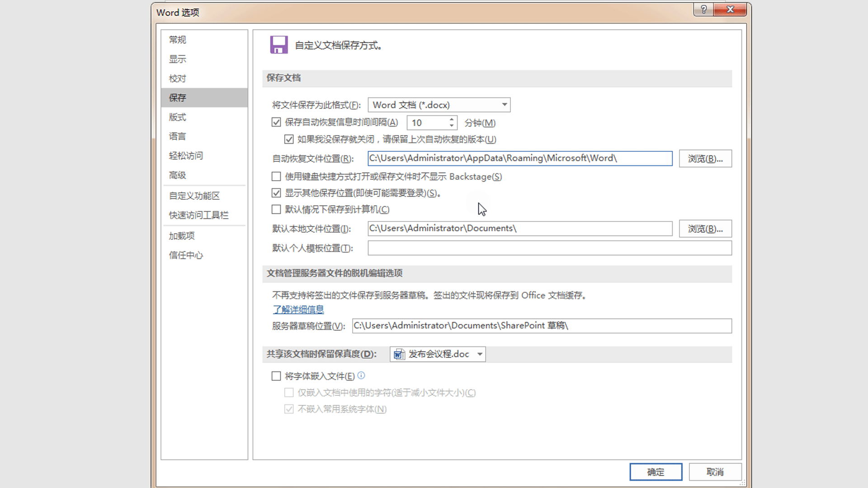Click the 默认个人模板位置 input field

549,248
